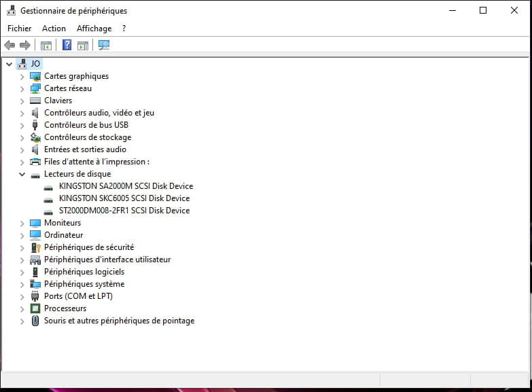532x392 pixels.
Task: Click the ST2000DM008-2FR1 drive icon
Action: (x=48, y=212)
